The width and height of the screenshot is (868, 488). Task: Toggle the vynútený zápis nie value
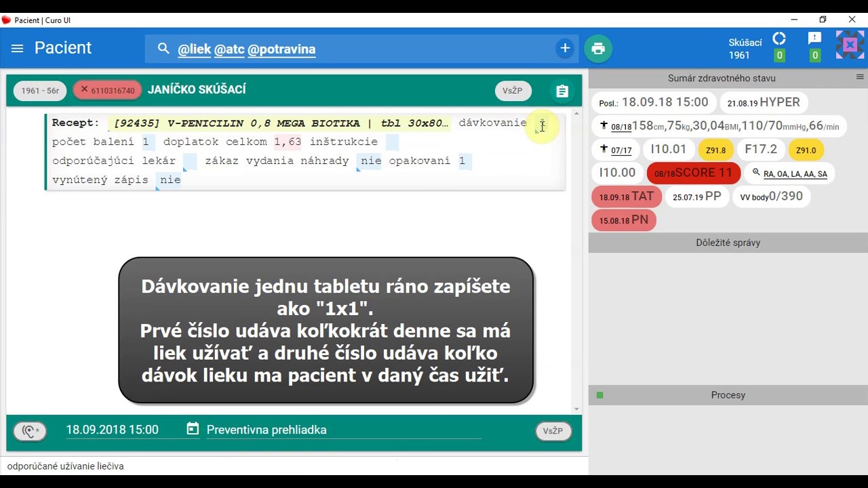pos(170,180)
